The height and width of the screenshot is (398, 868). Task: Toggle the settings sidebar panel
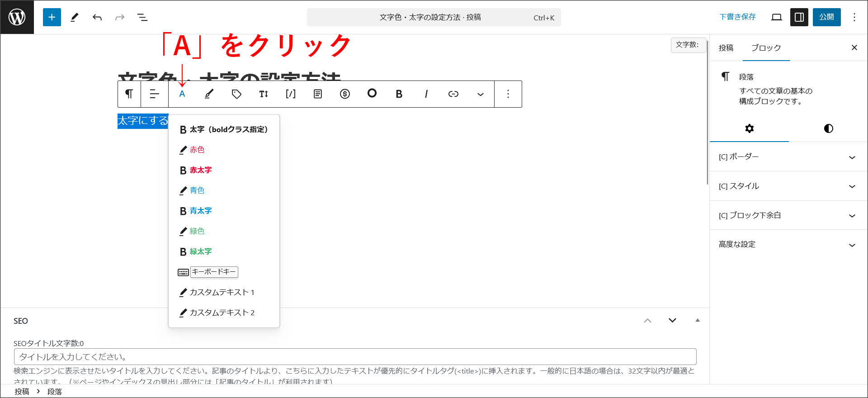pyautogui.click(x=799, y=17)
